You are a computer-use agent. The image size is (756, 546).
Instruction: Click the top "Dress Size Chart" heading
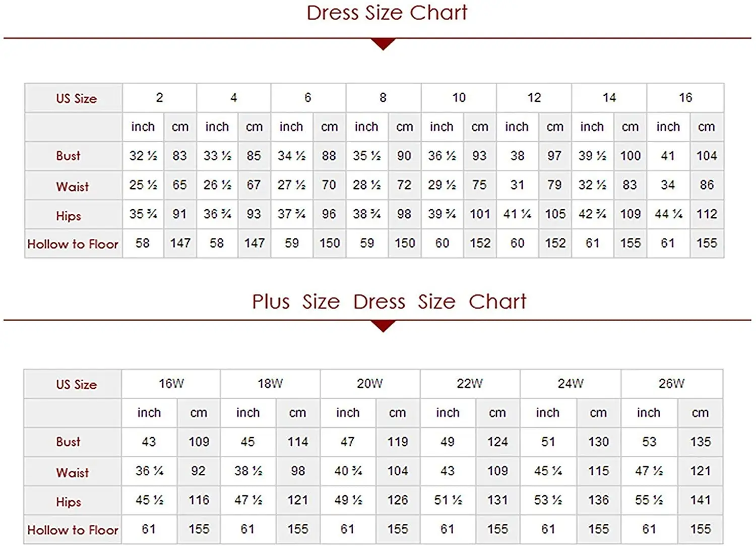[387, 13]
